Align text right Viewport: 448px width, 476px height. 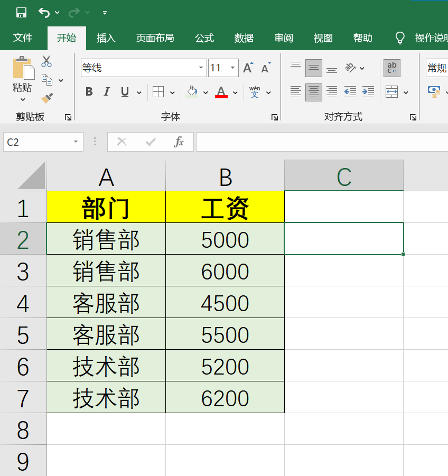pyautogui.click(x=332, y=92)
